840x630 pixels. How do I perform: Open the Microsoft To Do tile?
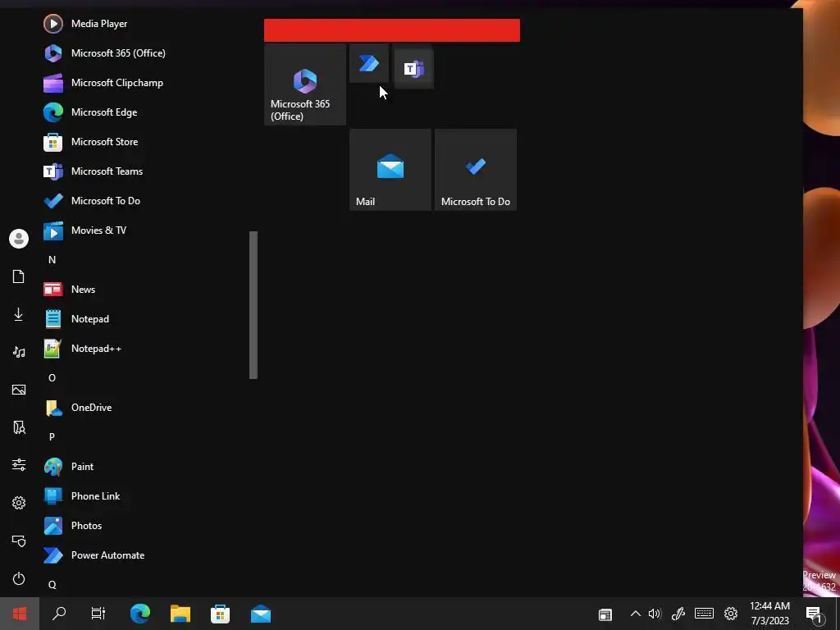tap(476, 169)
